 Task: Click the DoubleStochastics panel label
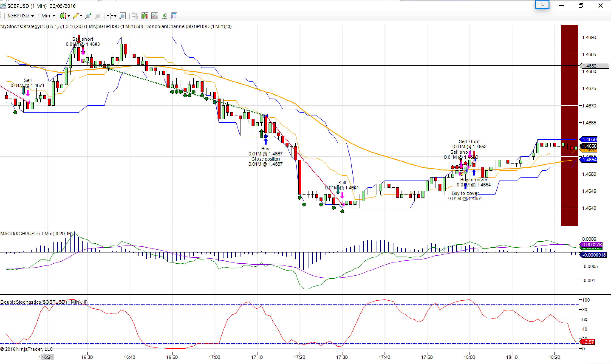pos(44,302)
